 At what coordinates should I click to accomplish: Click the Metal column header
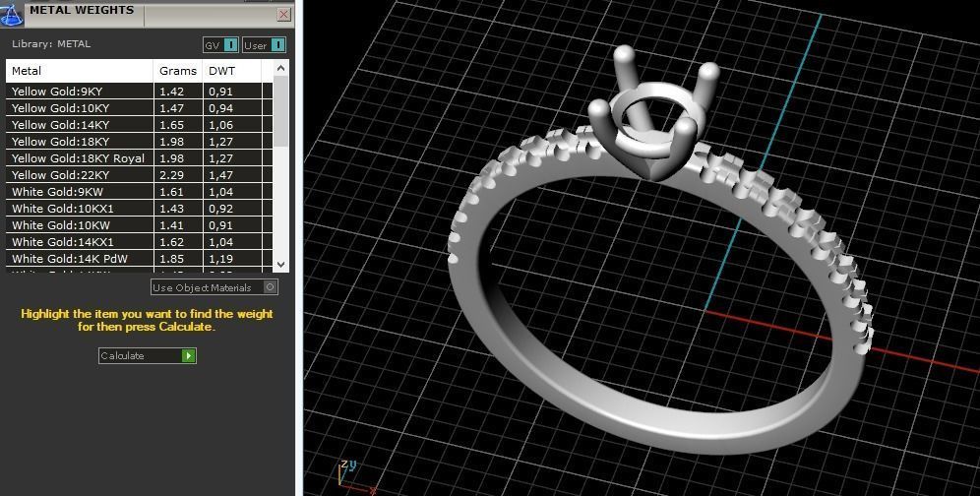click(x=80, y=71)
